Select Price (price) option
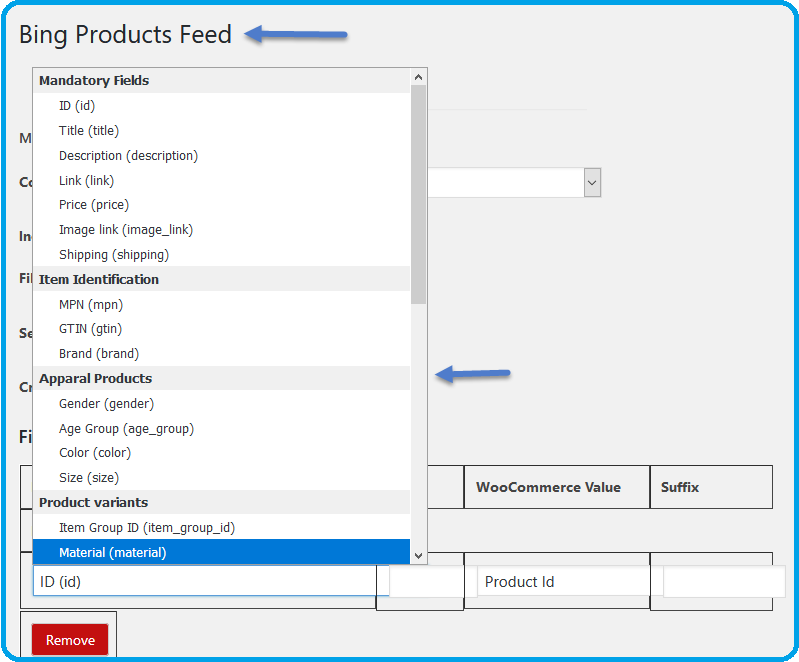This screenshot has width=799, height=662. coord(221,205)
